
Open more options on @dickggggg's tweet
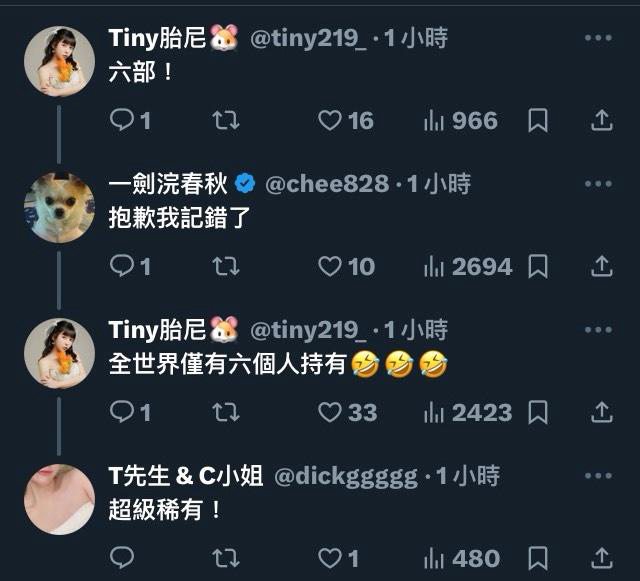598,476
